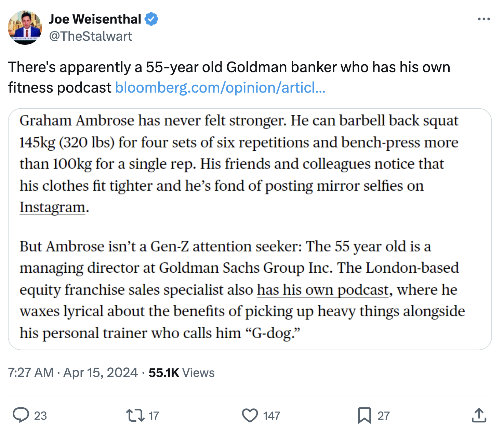Bookmark the tweet with bookmark icon
Viewport: 504px width, 434px height.
(x=364, y=415)
